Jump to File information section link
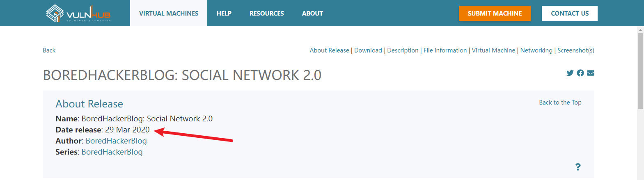The height and width of the screenshot is (180, 644). click(445, 50)
